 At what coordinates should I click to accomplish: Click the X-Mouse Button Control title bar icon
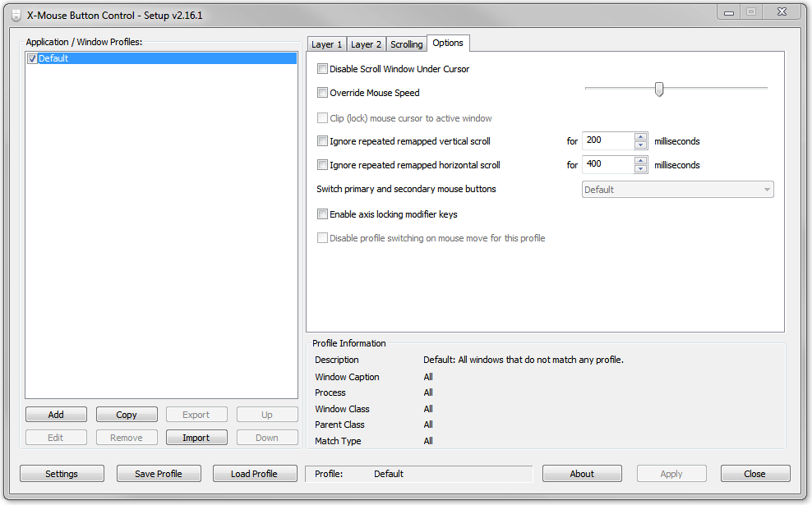[16, 16]
